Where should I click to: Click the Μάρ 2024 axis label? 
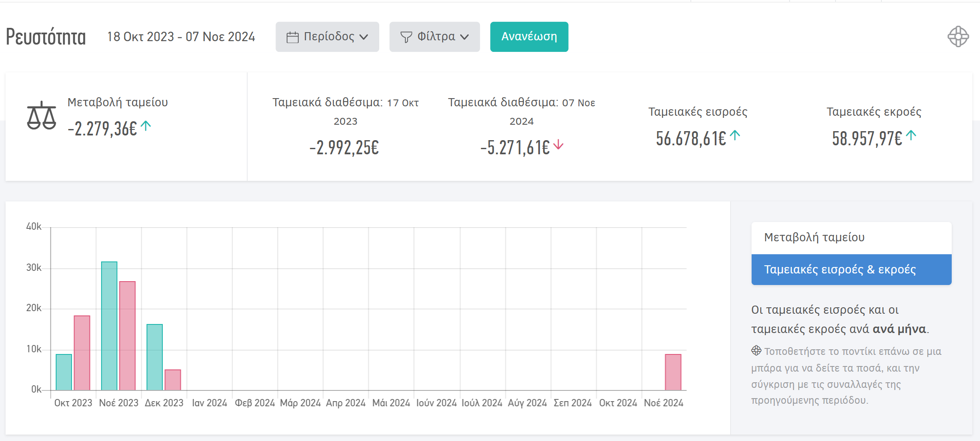pyautogui.click(x=300, y=403)
